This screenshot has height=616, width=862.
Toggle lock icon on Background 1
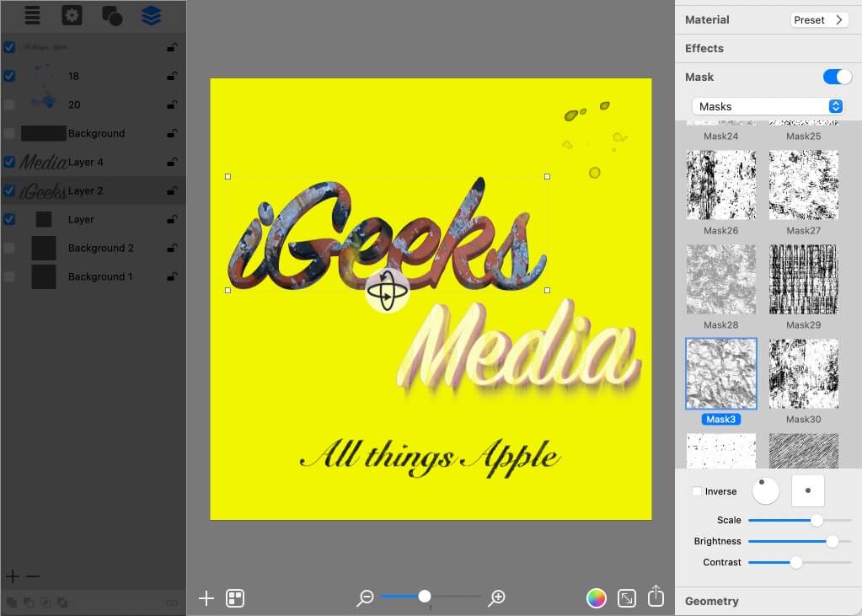coord(172,276)
